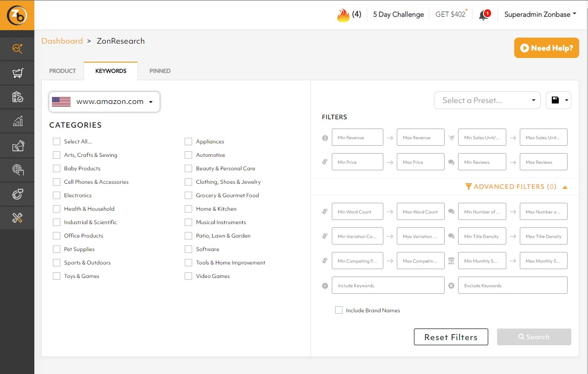Open the flame streak counter icon

[x=342, y=14]
